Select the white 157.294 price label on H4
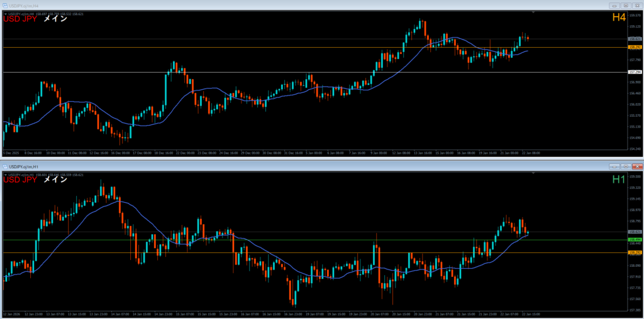 click(x=634, y=72)
